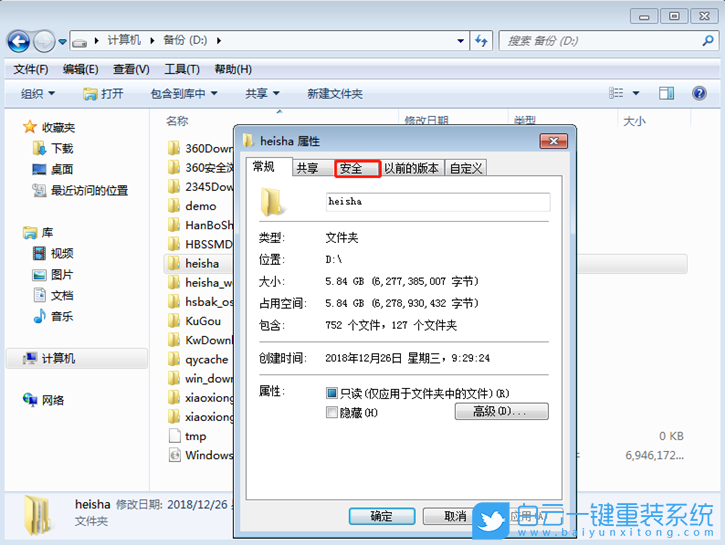Click the 新建文件夹 button
The height and width of the screenshot is (545, 725).
pyautogui.click(x=335, y=94)
